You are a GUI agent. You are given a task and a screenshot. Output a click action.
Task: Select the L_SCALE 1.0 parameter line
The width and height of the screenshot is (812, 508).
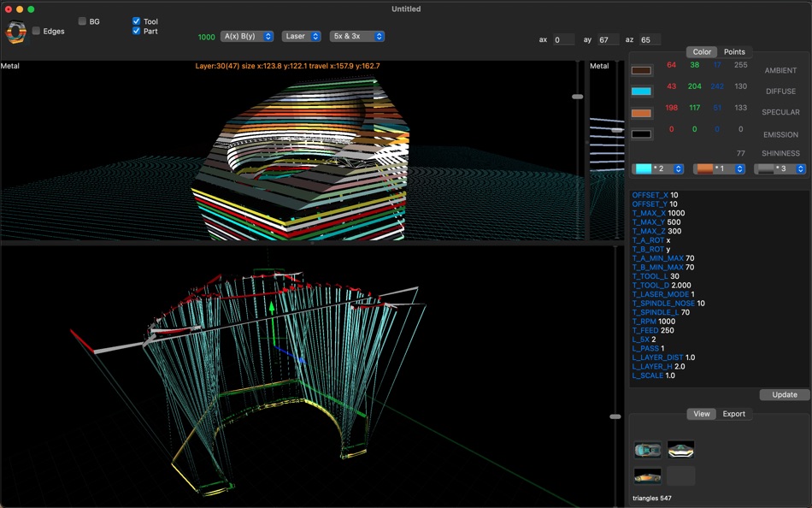coord(654,375)
